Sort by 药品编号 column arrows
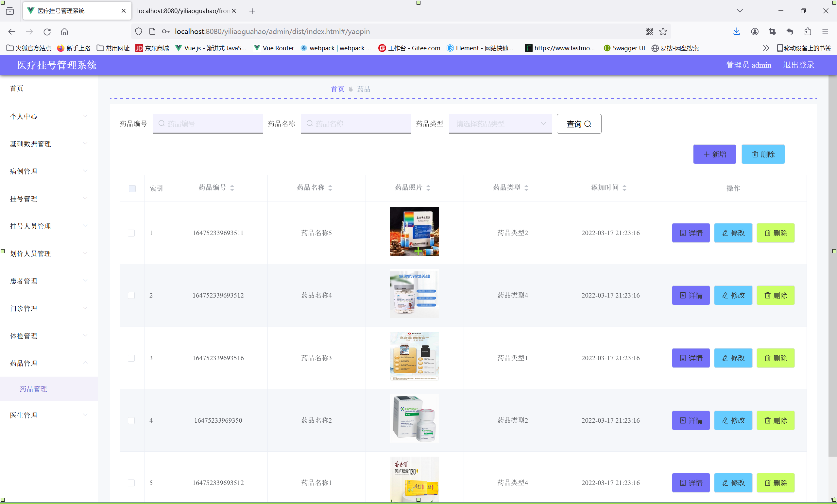837x504 pixels. pos(232,188)
